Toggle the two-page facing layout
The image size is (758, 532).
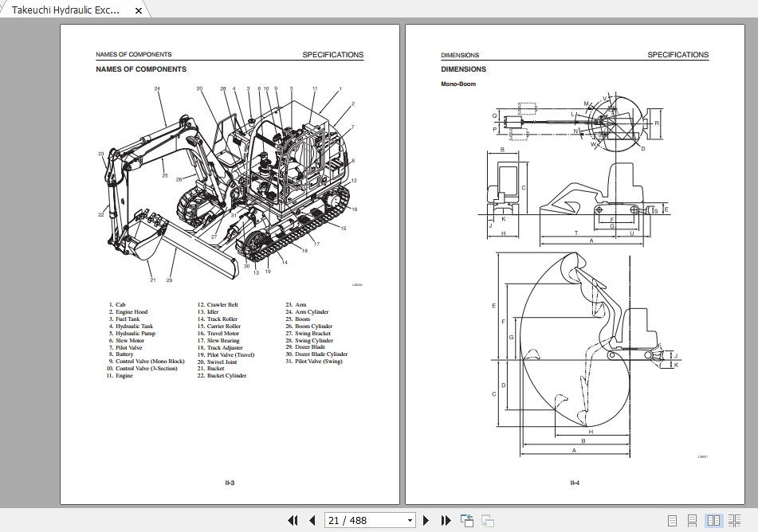[x=714, y=521]
